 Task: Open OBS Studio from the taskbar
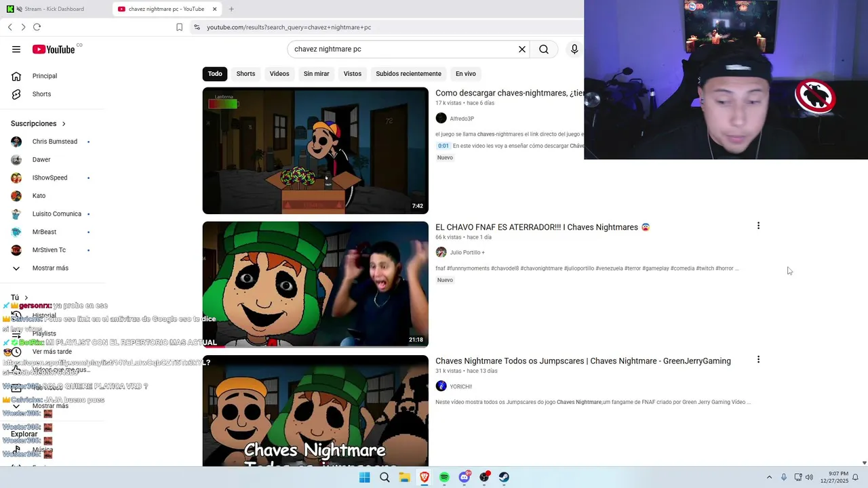click(484, 477)
